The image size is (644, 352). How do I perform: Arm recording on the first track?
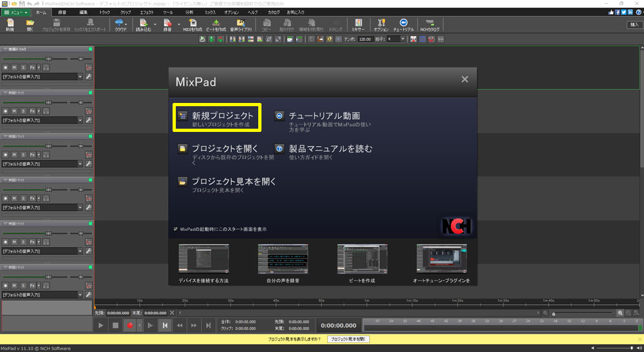(x=5, y=68)
